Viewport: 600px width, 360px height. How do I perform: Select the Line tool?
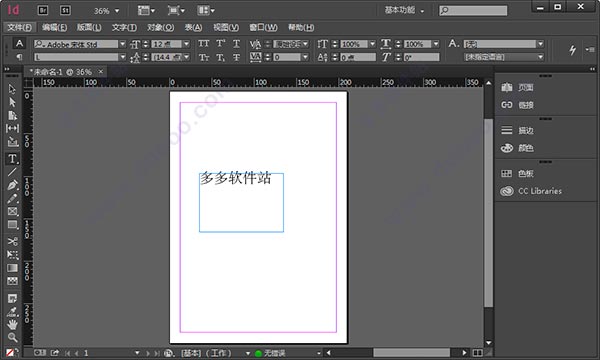pos(12,172)
